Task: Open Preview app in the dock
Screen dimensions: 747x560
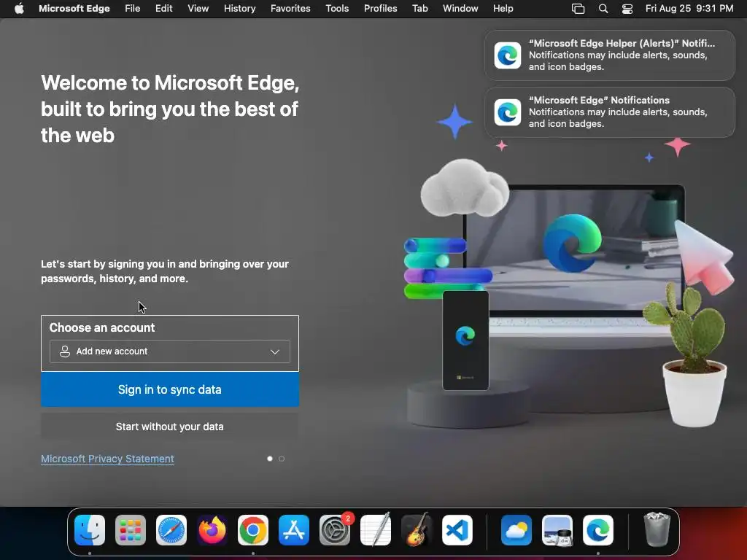Action: tap(557, 530)
